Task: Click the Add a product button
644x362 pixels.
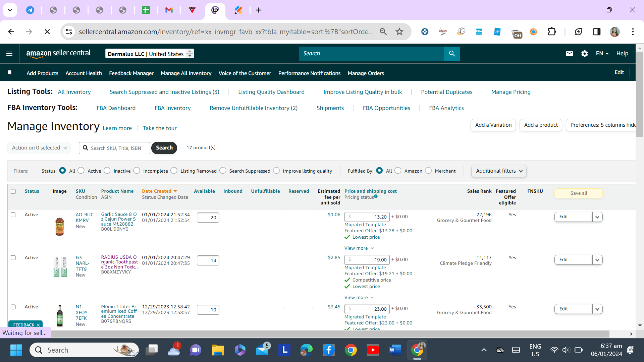Action: click(x=541, y=125)
